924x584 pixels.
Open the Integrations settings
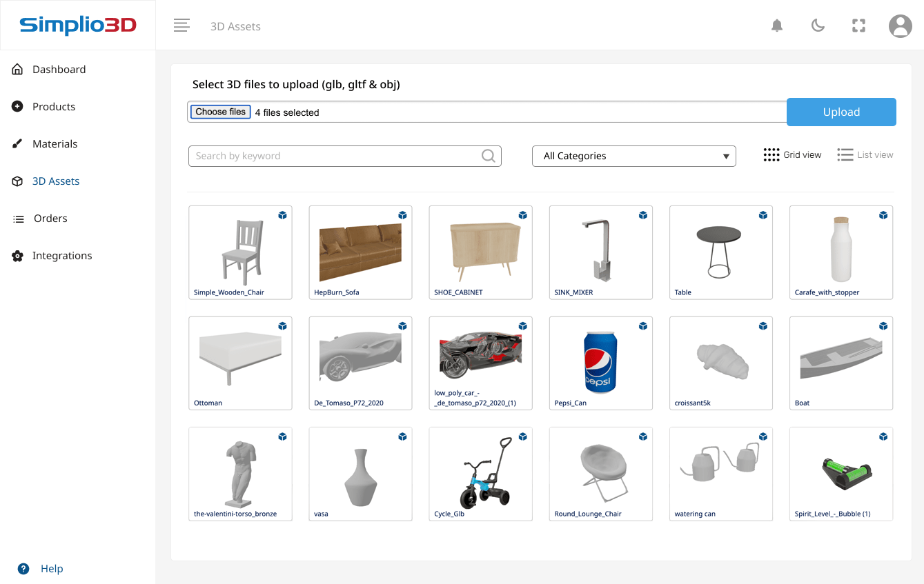[62, 255]
